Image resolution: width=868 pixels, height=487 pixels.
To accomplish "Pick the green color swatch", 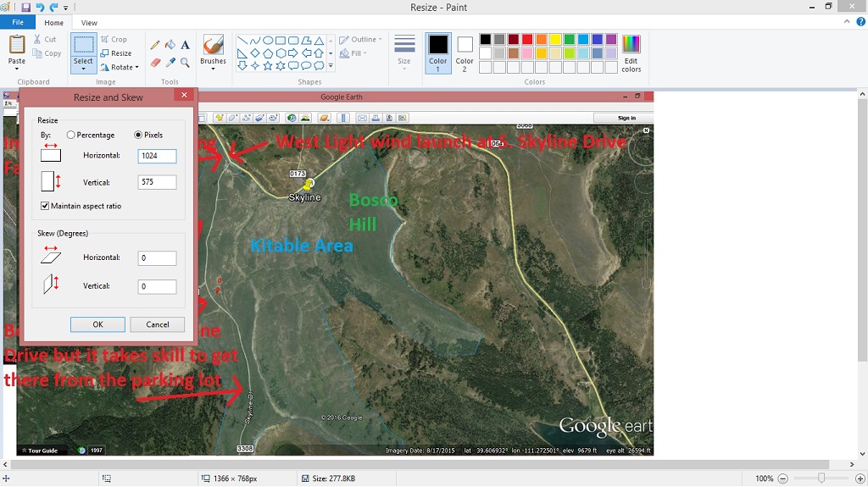I will pos(569,39).
